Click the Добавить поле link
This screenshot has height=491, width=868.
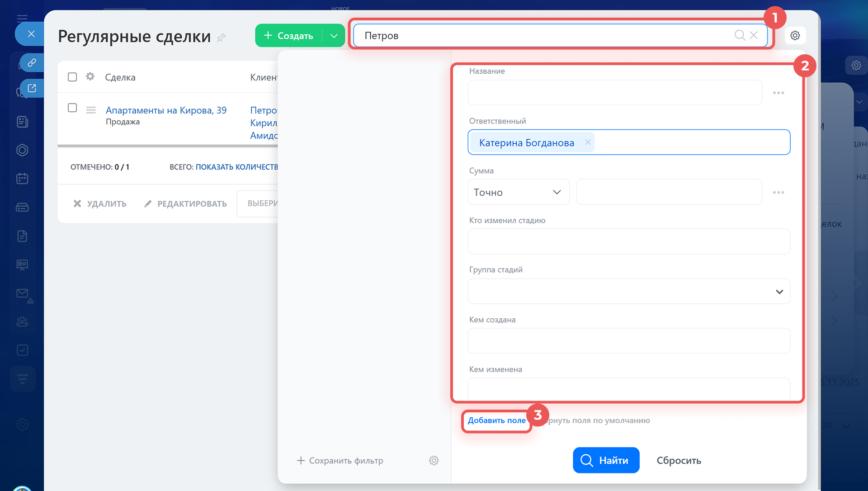(x=496, y=420)
